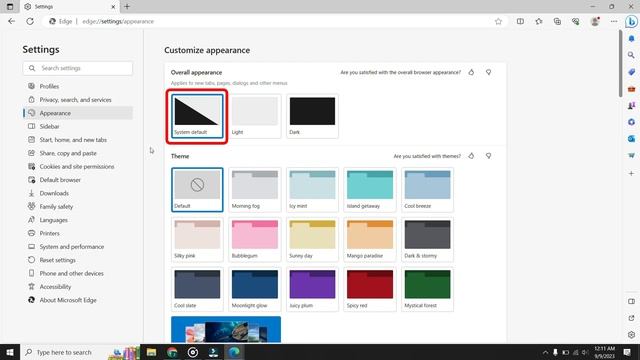Open sidebar settings gear icon
This screenshot has width=640, height=360.
(631, 335)
